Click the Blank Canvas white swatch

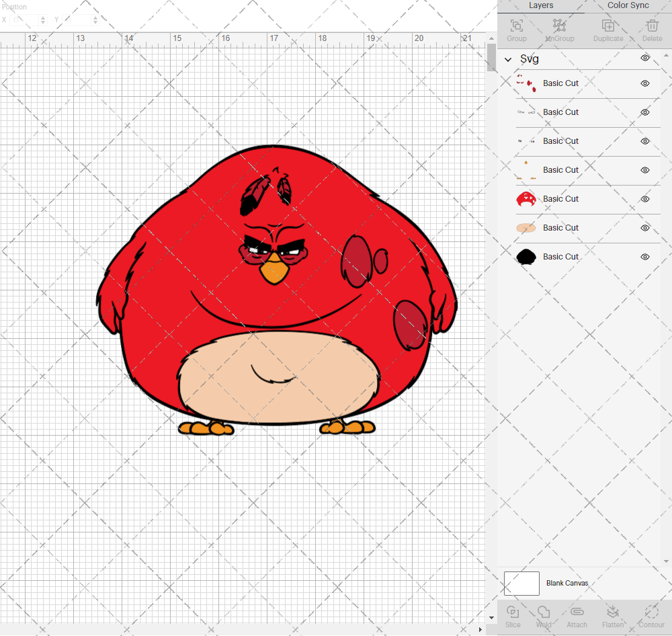[521, 584]
